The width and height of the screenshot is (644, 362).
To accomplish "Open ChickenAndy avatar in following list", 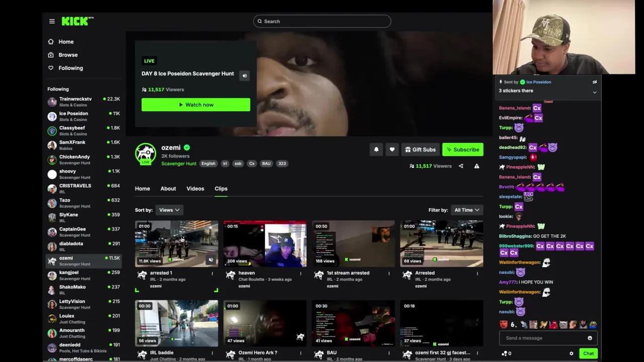I will [52, 160].
